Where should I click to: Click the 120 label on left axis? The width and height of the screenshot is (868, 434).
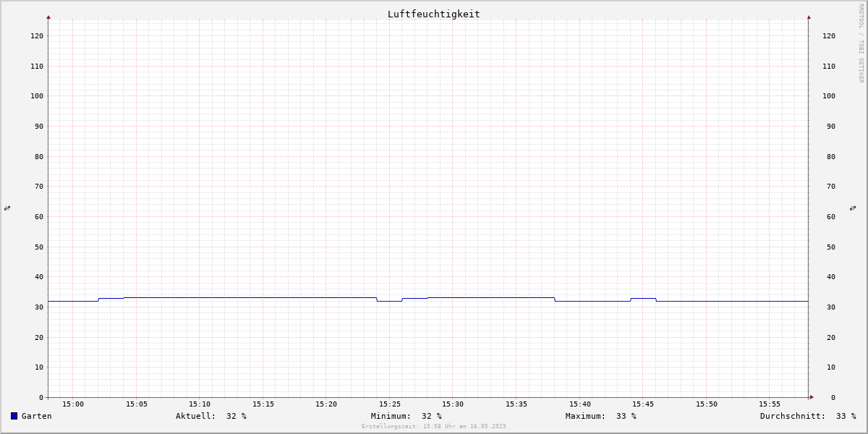[x=37, y=35]
